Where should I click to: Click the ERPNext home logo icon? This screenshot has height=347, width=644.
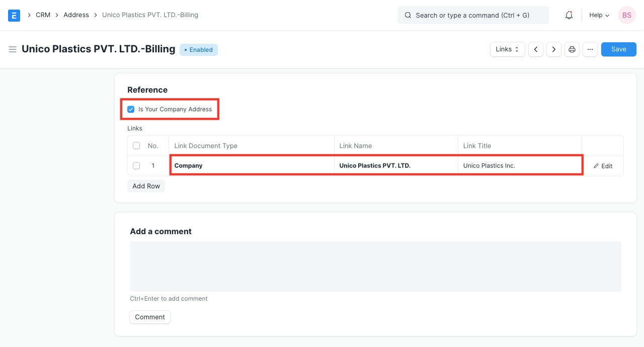[x=14, y=15]
